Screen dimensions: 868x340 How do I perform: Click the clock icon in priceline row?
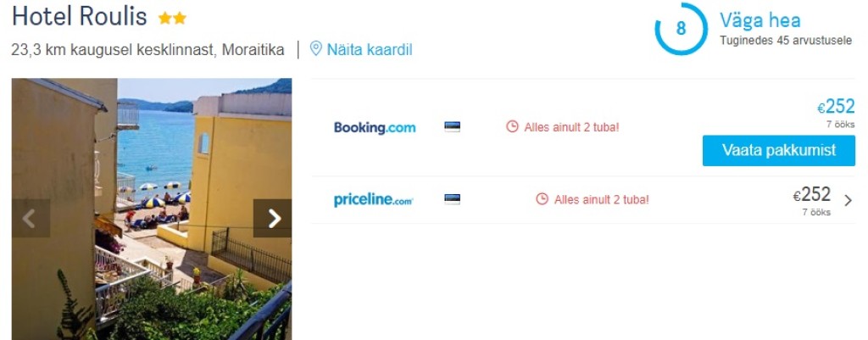click(542, 200)
